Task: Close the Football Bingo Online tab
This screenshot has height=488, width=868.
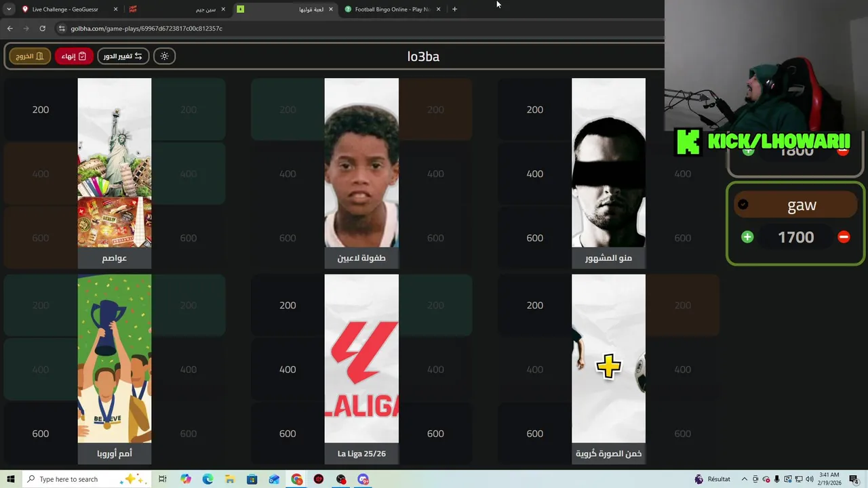Action: click(x=438, y=9)
